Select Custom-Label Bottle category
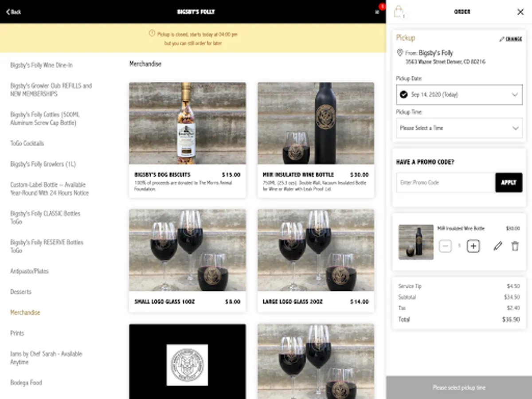 point(49,189)
